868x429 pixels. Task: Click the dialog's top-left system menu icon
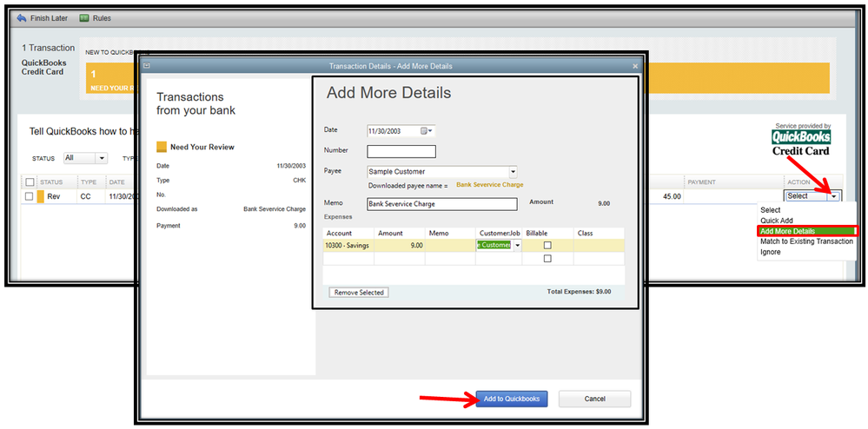pos(146,65)
